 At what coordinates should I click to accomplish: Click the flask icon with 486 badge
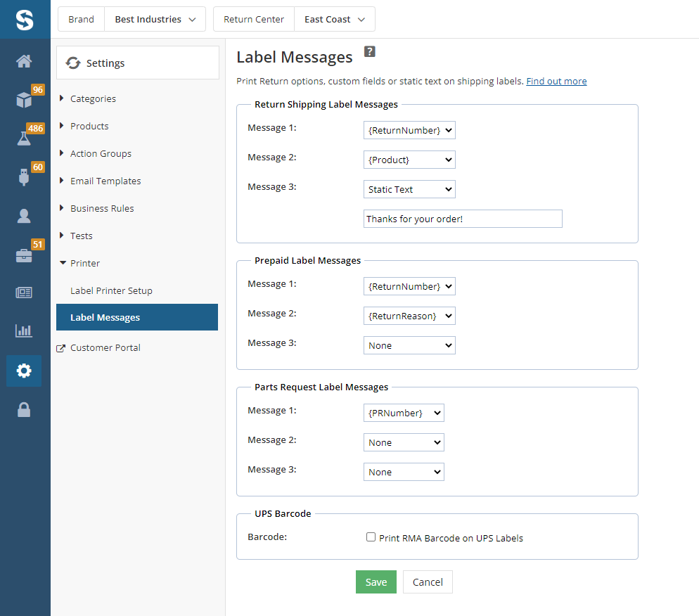coord(24,138)
